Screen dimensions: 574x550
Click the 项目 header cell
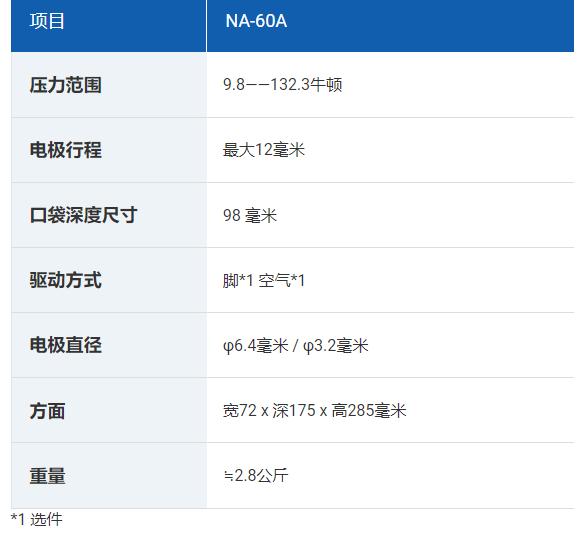click(x=109, y=26)
